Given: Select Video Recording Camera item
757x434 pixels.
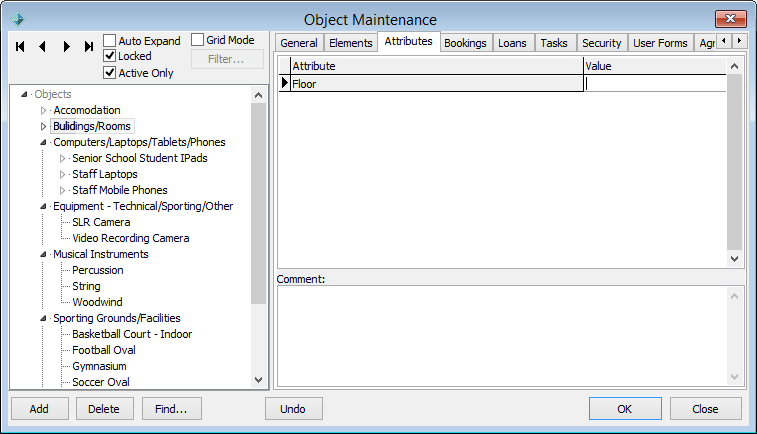Looking at the screenshot, I should point(131,238).
